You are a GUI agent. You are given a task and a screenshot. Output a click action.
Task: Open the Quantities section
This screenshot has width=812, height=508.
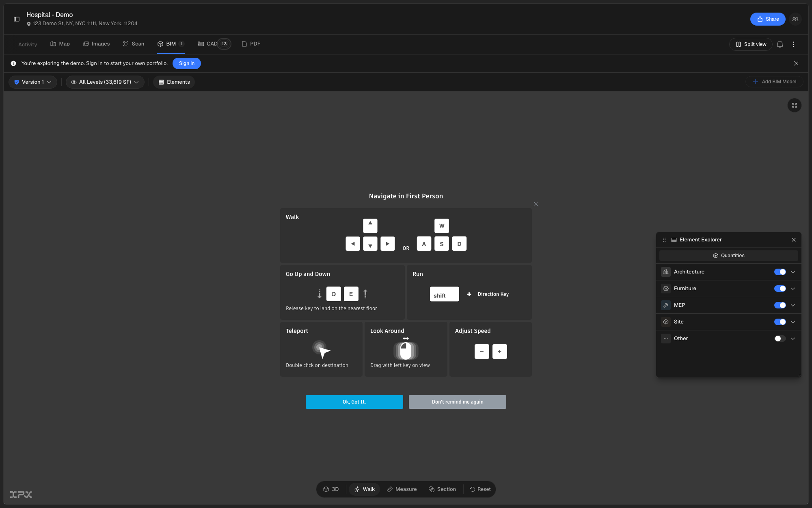pyautogui.click(x=728, y=256)
